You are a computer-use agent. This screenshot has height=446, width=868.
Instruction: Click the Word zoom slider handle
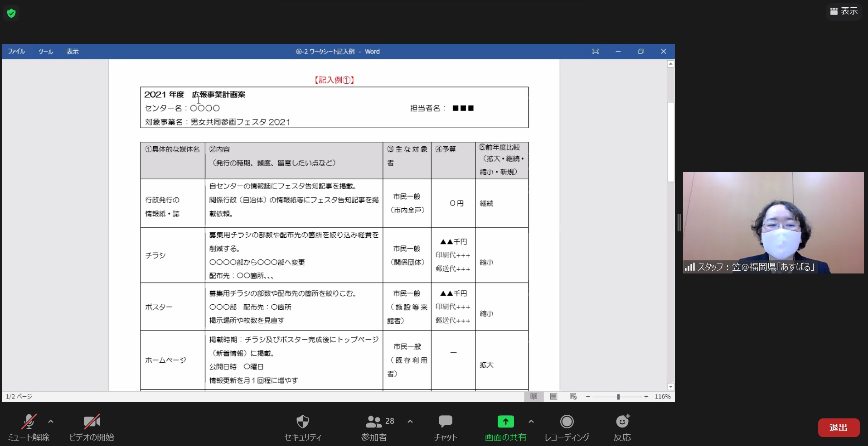click(x=618, y=397)
